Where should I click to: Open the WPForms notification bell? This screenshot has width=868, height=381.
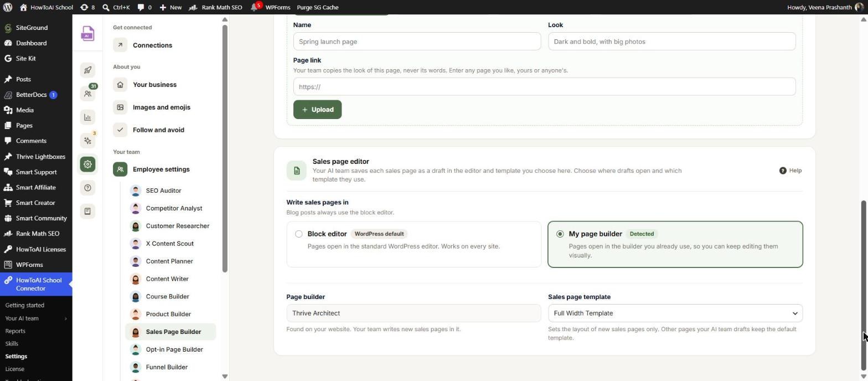click(255, 7)
